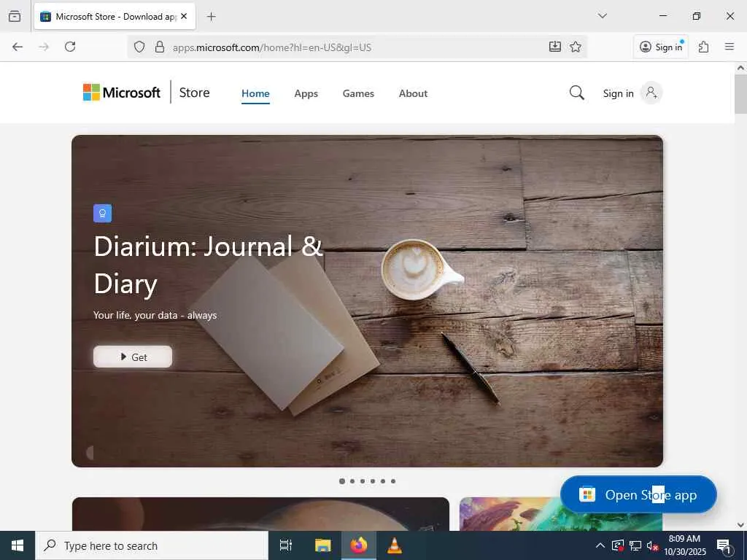
Task: Select the fourth carousel dot indicator
Action: click(373, 481)
